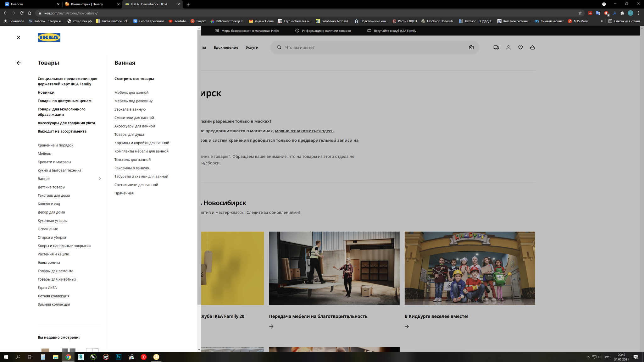Open Информация о наличии товаров link
This screenshot has height=362, width=644.
pos(323,31)
